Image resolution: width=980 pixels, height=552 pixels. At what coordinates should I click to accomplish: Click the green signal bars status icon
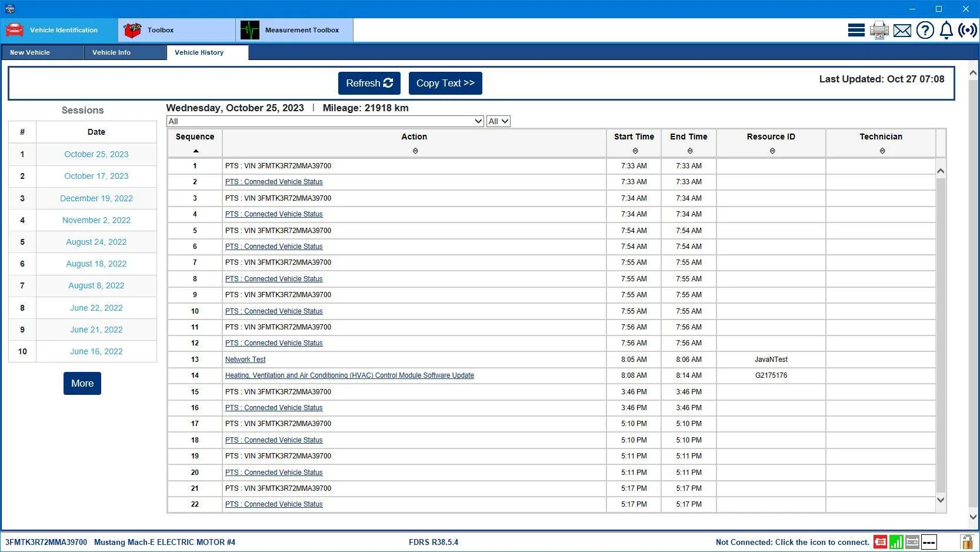pos(896,542)
